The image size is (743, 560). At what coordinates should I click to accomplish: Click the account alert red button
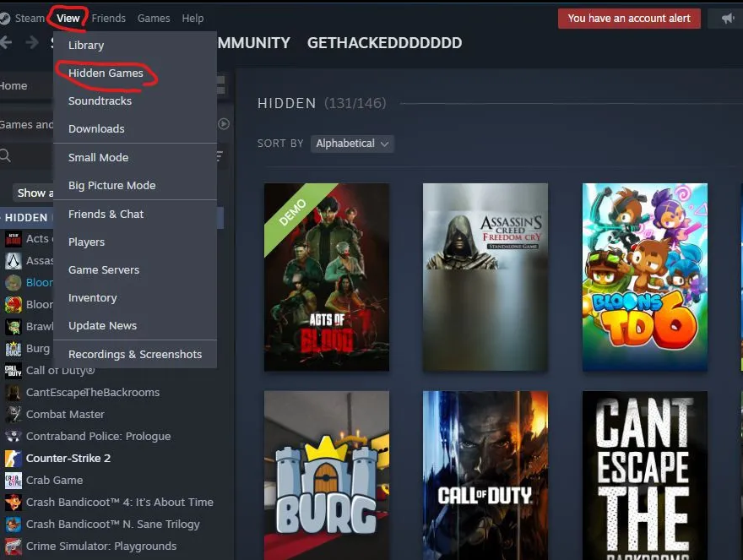[628, 19]
